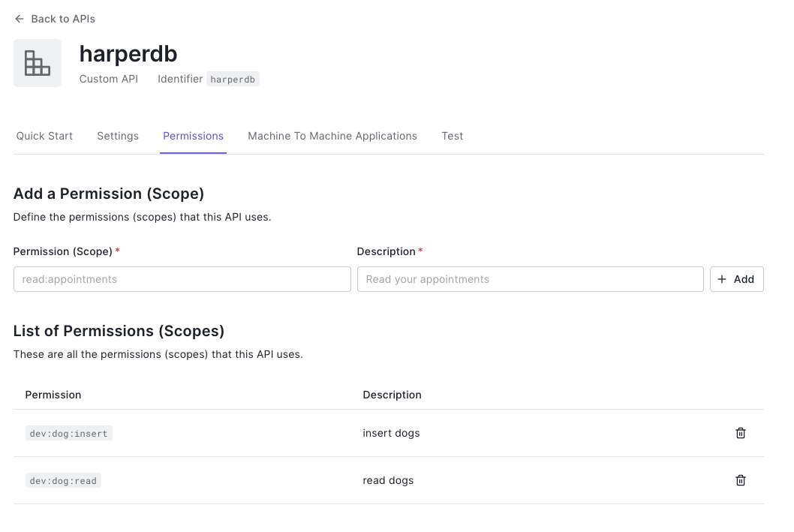Click the Description column header
794x532 pixels.
[392, 395]
